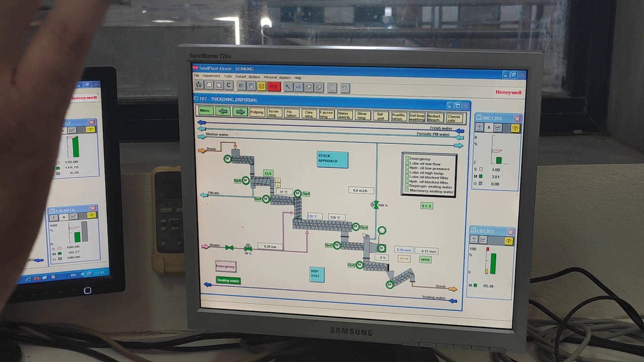Click the green OPER button
644x362 pixels.
coord(425,260)
